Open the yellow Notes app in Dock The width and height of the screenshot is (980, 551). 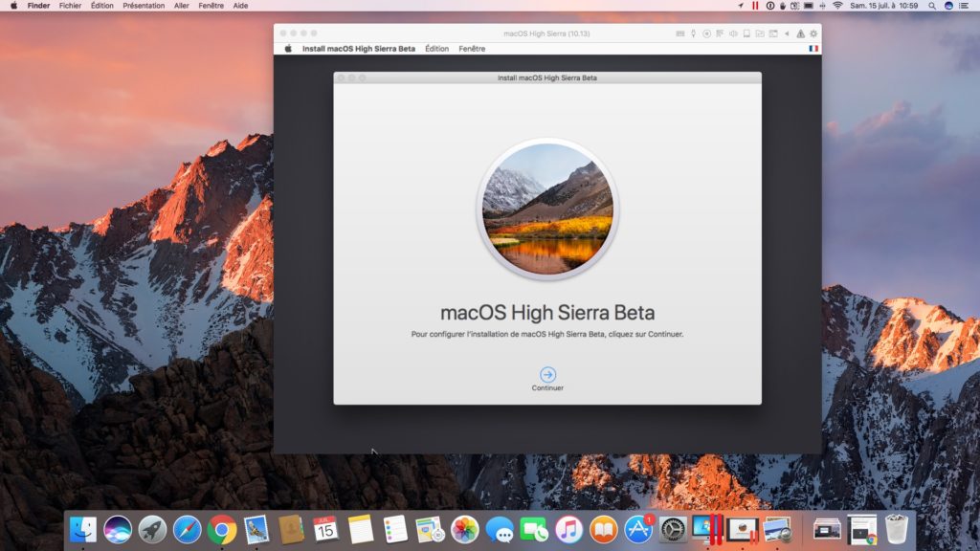pyautogui.click(x=361, y=530)
